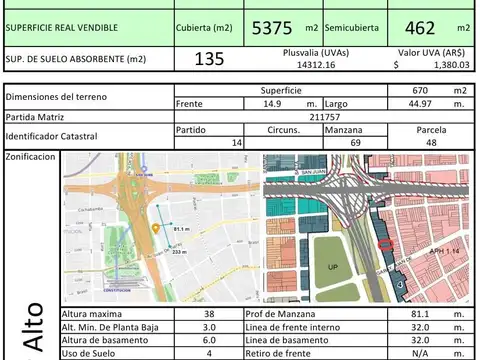Click the SUP. DE SUELO ABSORBENTE label
This screenshot has height=360, width=480.
[76, 59]
